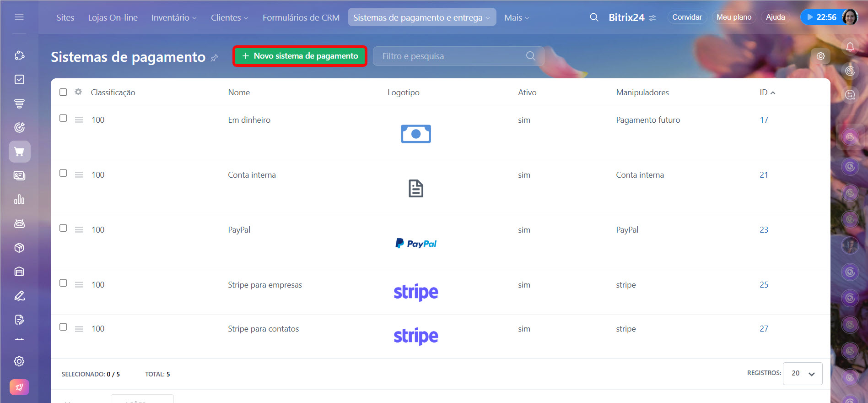Focus the Filtro e pesquisa search field

[451, 56]
